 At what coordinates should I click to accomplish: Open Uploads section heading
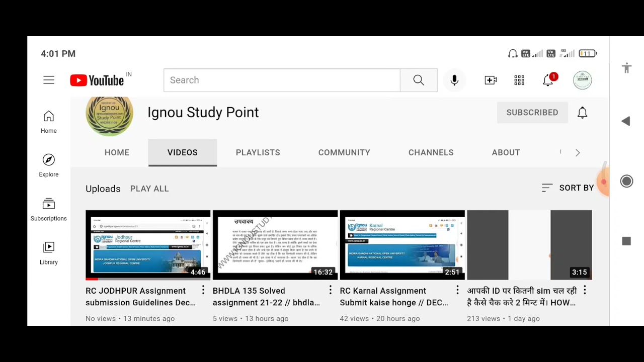[x=103, y=189]
